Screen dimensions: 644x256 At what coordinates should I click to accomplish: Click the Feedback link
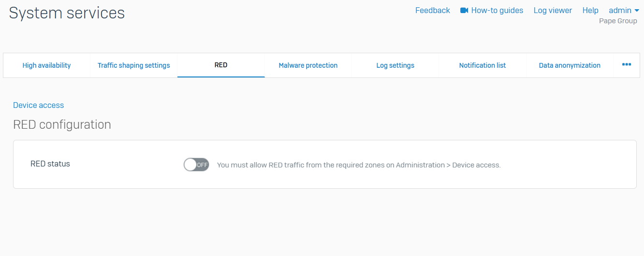pyautogui.click(x=433, y=10)
